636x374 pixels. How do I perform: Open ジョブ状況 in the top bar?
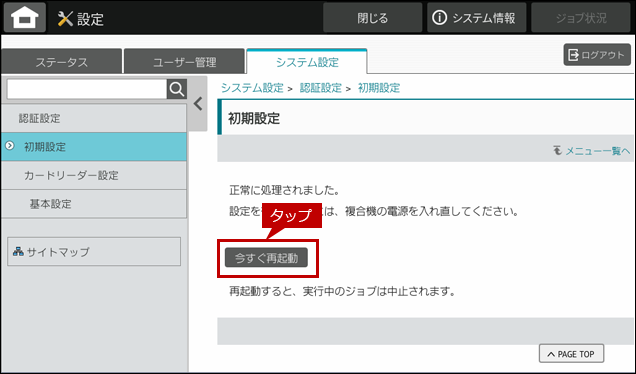(581, 18)
